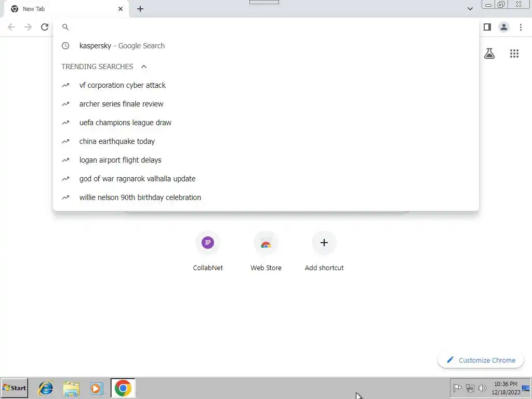
Task: Open the CollabNet shortcut
Action: point(208,252)
